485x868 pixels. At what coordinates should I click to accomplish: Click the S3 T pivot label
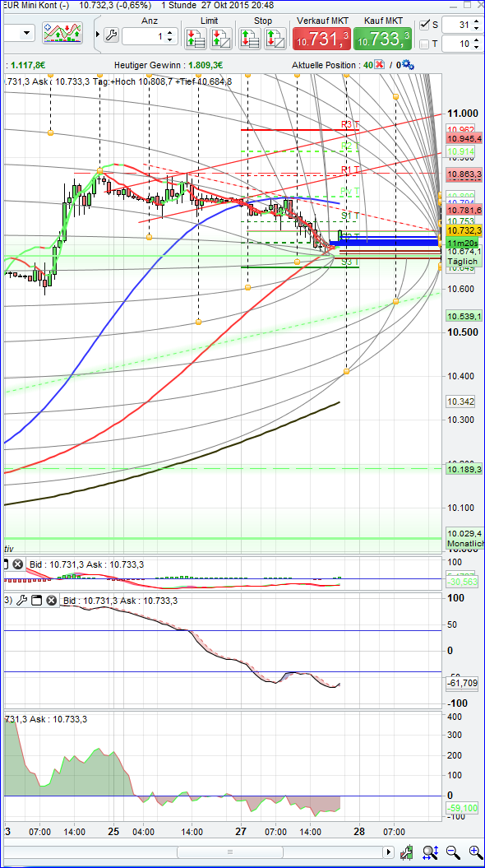tap(350, 262)
